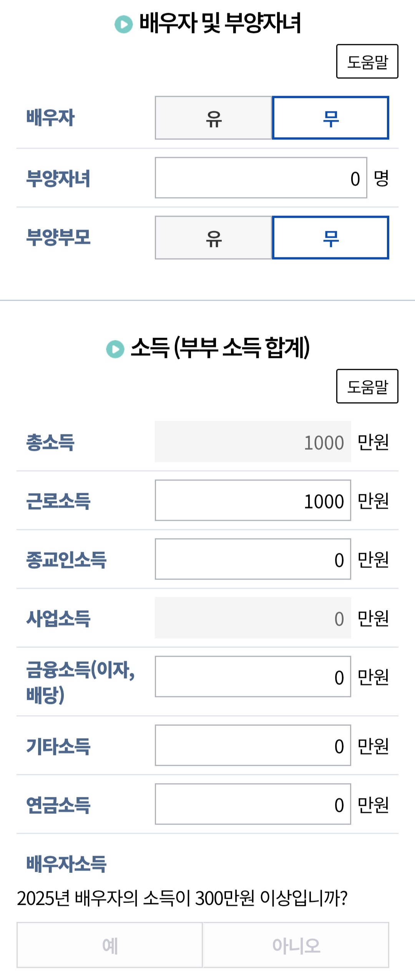Click the 부양자녀 number input field
This screenshot has width=415, height=980.
[x=261, y=178]
